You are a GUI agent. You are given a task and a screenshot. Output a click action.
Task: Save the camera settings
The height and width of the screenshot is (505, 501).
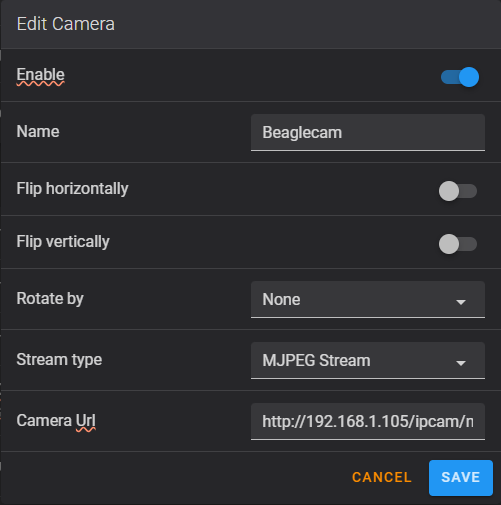click(461, 478)
